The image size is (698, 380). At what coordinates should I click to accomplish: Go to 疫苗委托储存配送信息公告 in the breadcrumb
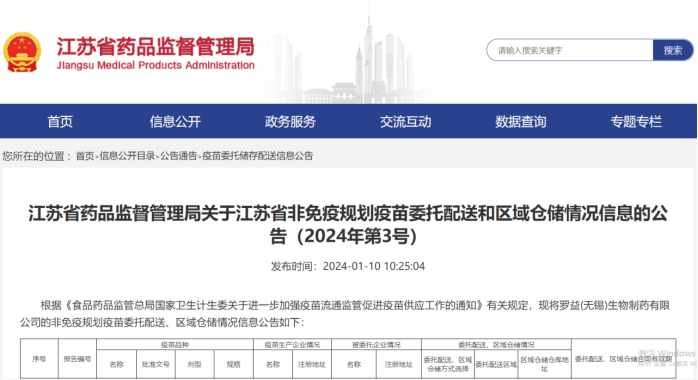pos(258,156)
